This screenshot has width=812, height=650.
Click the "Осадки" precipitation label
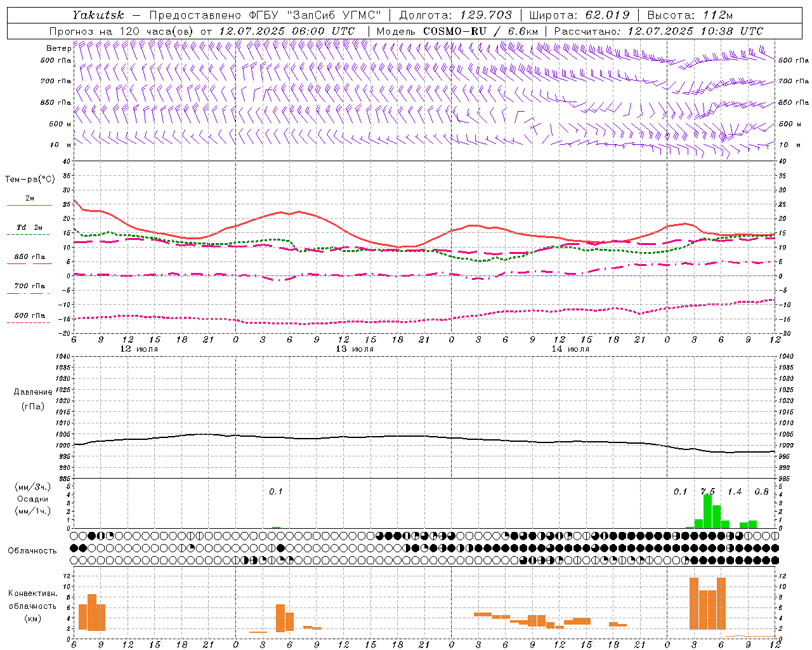[x=33, y=499]
